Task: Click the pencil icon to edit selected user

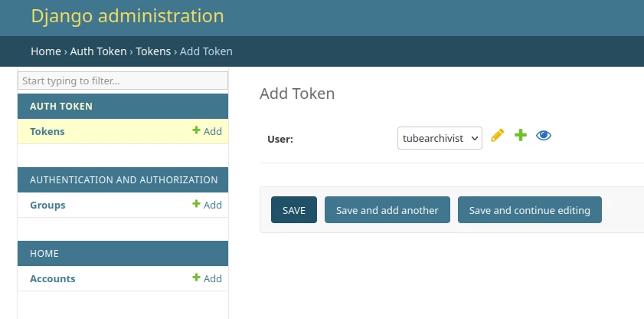Action: point(498,136)
